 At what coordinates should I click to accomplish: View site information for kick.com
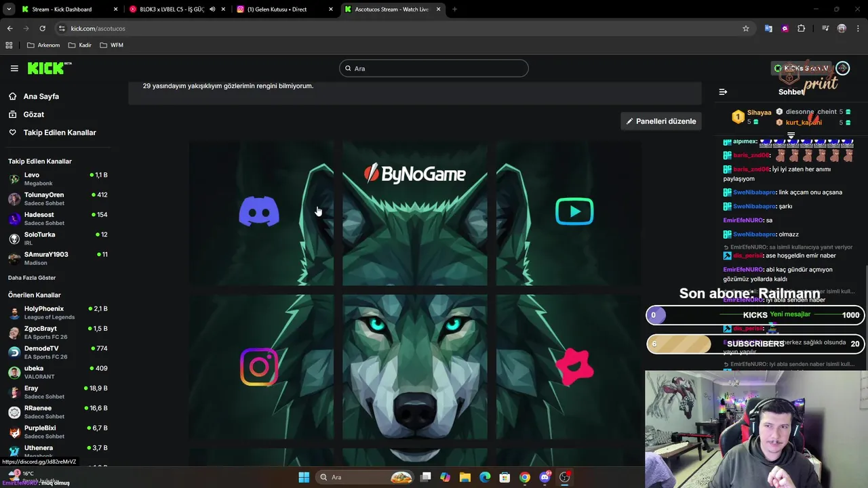pyautogui.click(x=62, y=28)
